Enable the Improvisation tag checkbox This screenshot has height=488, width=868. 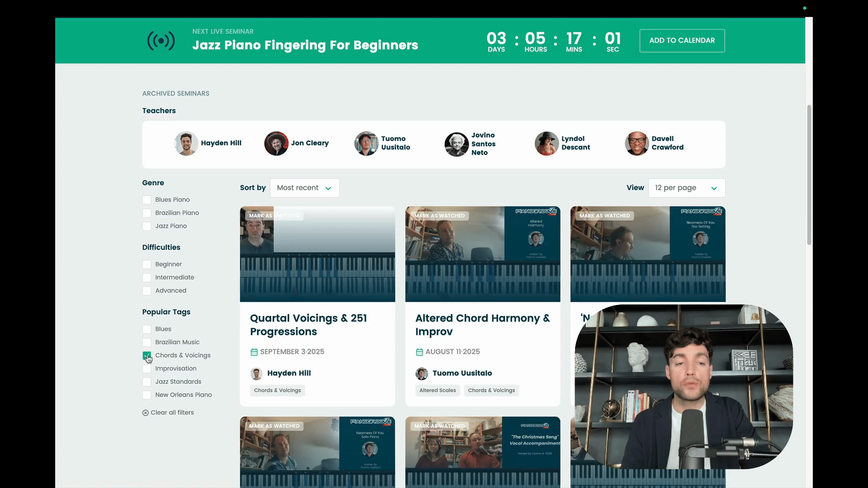pyautogui.click(x=147, y=369)
